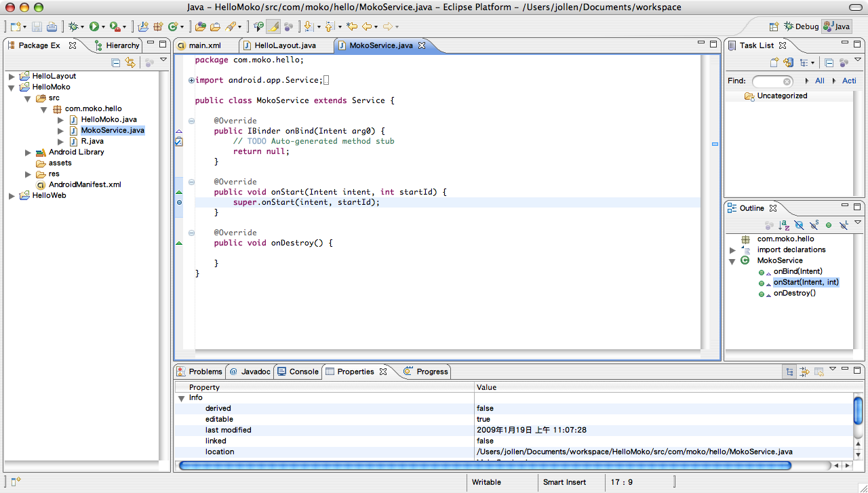The width and height of the screenshot is (868, 493).
Task: Collapse All icon in Package Explorer
Action: 116,62
